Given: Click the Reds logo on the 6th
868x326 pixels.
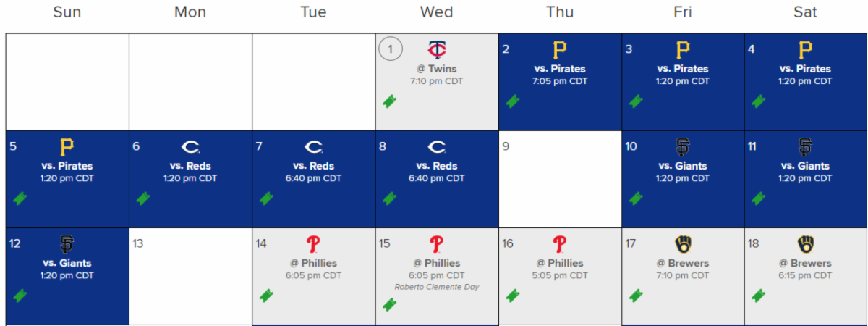Looking at the screenshot, I should click(x=190, y=147).
